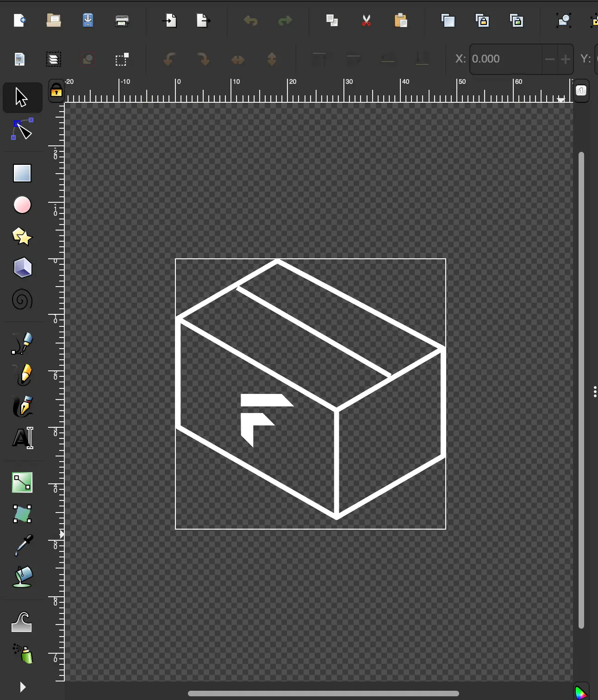Click the horizontal canvas scrollbar
The image size is (598, 700).
coord(323,694)
